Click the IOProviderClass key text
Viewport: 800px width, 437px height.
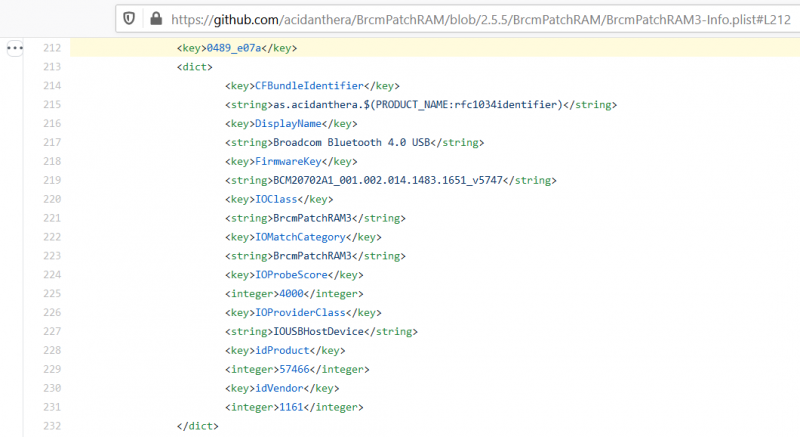pyautogui.click(x=300, y=312)
